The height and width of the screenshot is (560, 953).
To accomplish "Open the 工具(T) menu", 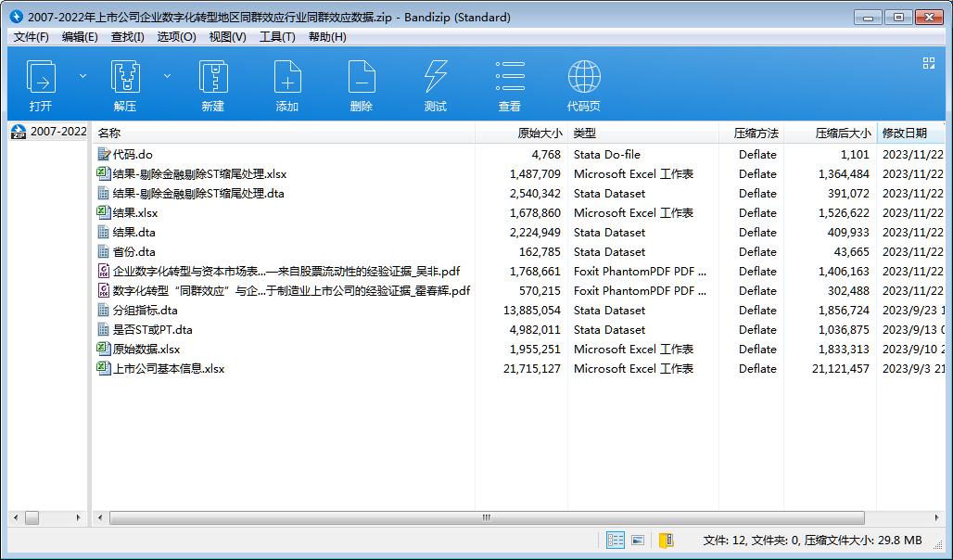I will coord(277,37).
